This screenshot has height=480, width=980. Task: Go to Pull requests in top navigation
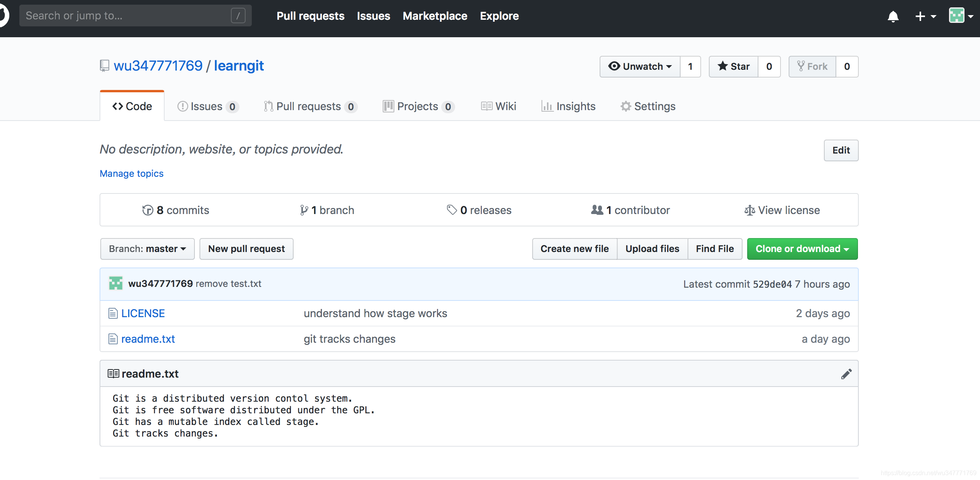310,16
